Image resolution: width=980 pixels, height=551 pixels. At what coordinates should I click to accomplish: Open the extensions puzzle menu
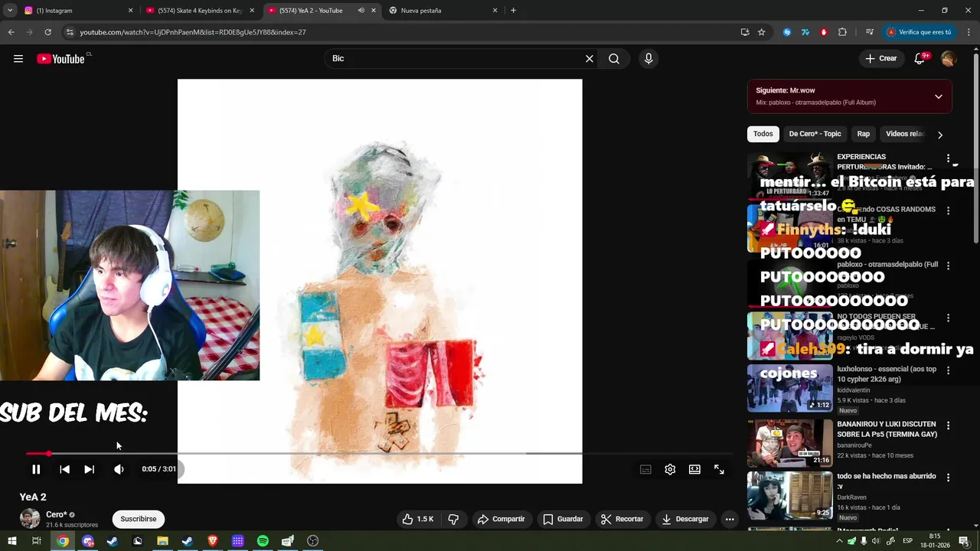click(842, 32)
